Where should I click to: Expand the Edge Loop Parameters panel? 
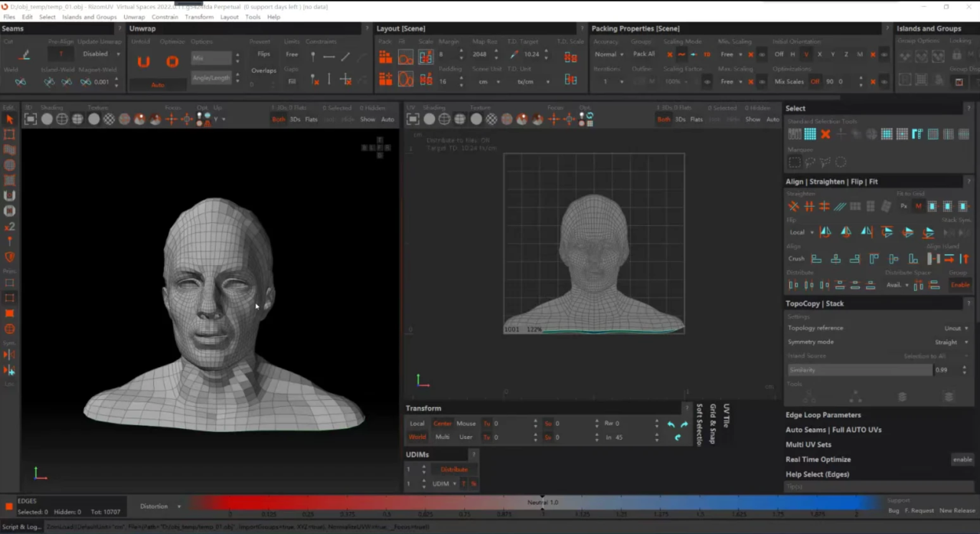click(x=823, y=415)
